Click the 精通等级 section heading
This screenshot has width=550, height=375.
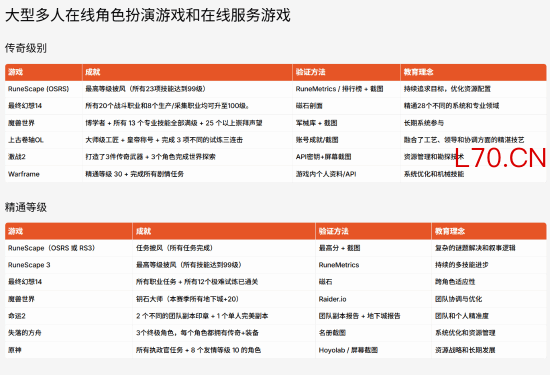tap(26, 207)
